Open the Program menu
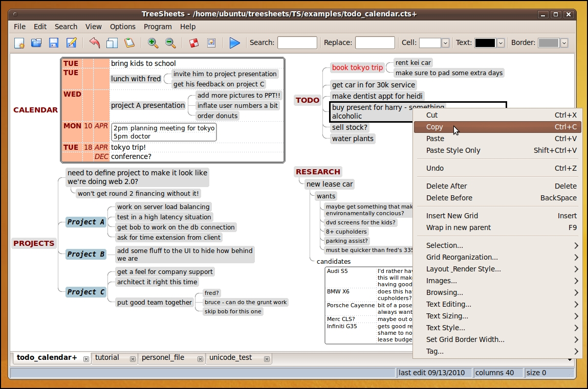 [158, 27]
